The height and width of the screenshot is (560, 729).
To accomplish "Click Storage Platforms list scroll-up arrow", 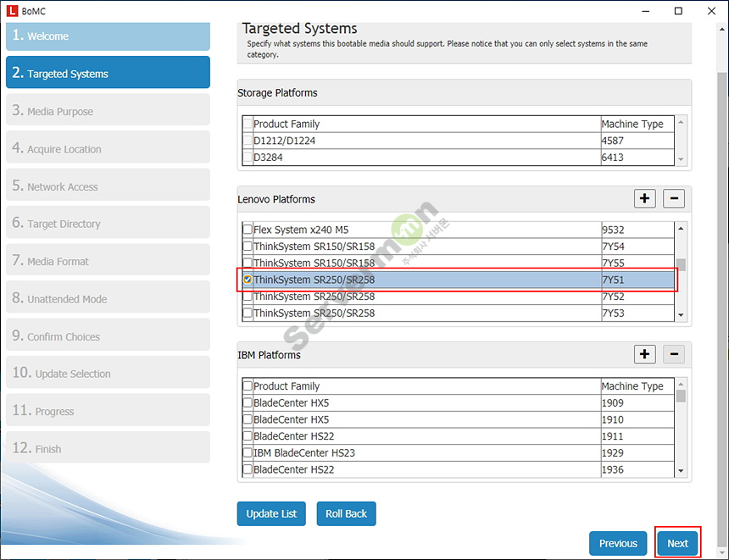I will coord(681,122).
